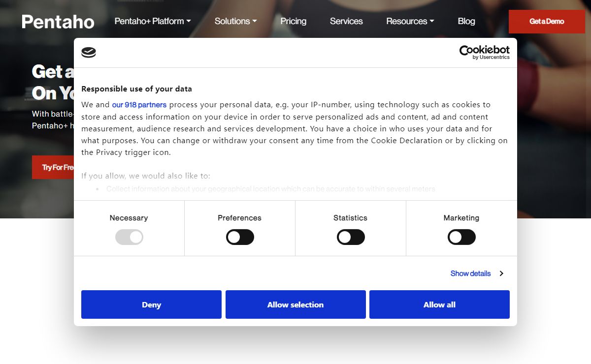Open the Solutions dropdown menu

pyautogui.click(x=235, y=21)
